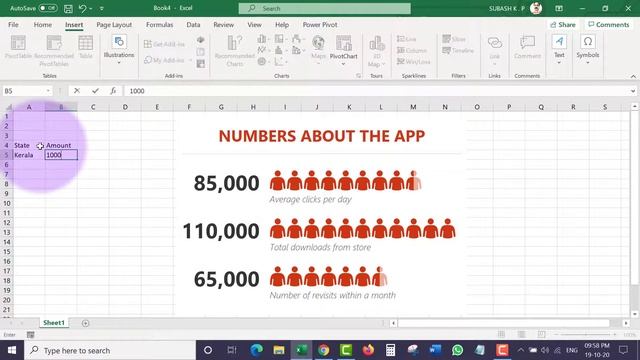This screenshot has width=640, height=360.
Task: Open the Windows Start menu
Action: (12, 350)
